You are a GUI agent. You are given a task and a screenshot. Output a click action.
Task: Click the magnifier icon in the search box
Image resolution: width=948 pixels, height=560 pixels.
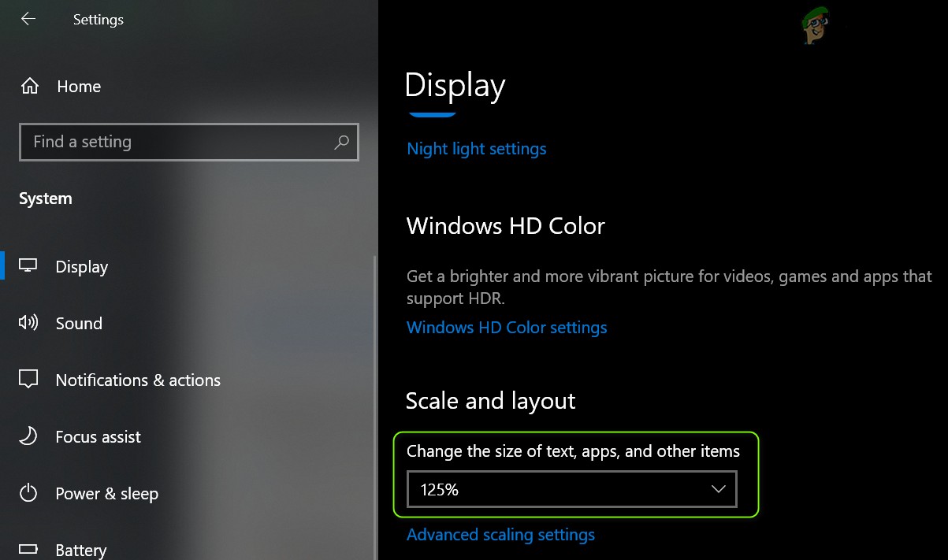point(341,142)
